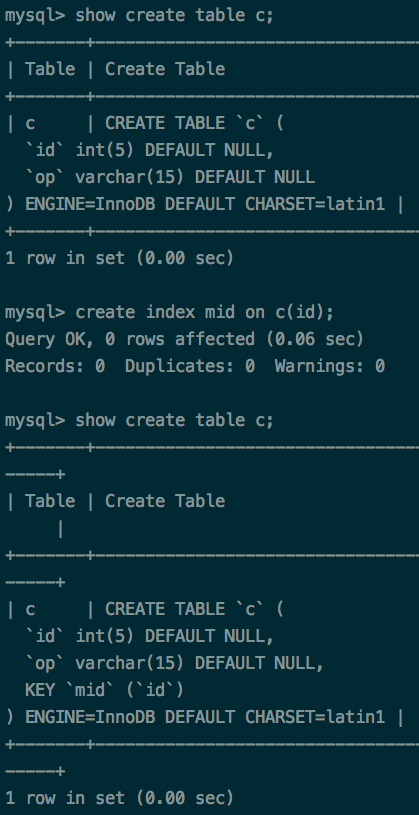
Task: Click 'Query OK, 0 rows affected' message
Action: coord(130,339)
